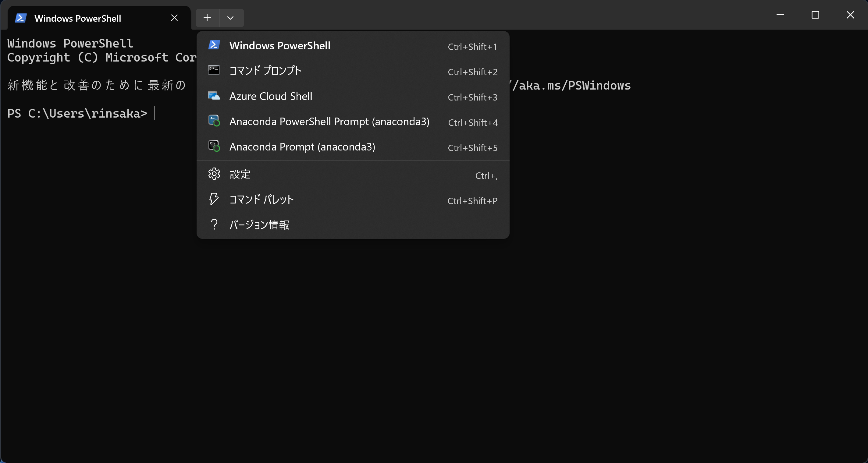The image size is (868, 463).
Task: Click the Ctrl+Shift+3 shortcut label
Action: [472, 97]
